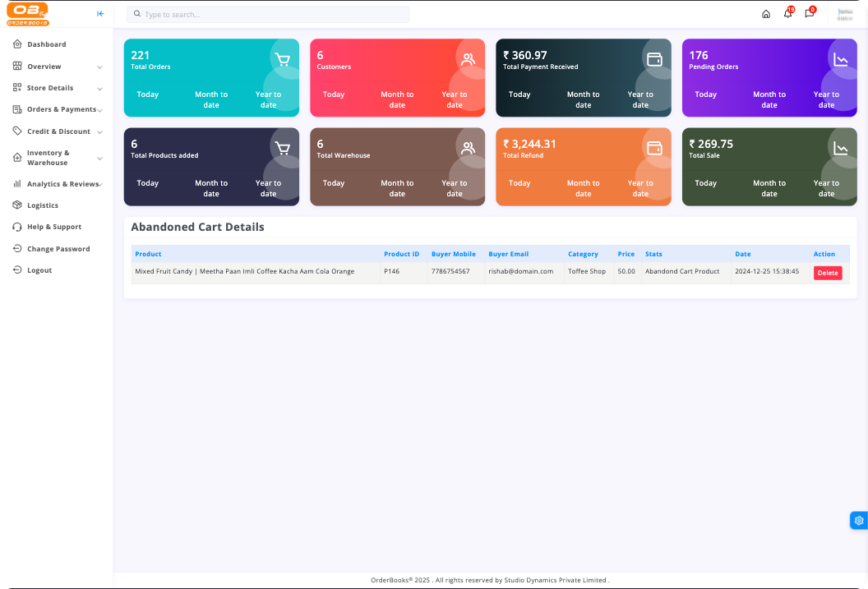
Task: Open the notifications bell icon
Action: tap(787, 14)
